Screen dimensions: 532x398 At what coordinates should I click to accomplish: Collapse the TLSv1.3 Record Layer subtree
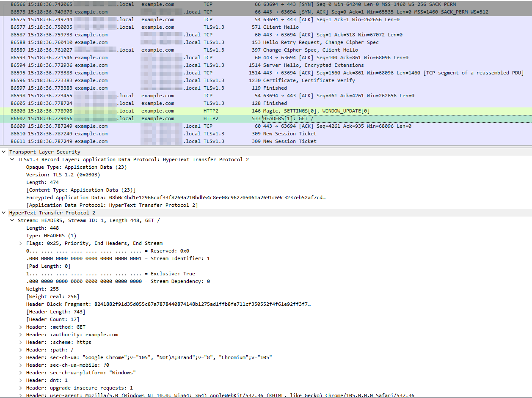click(x=12, y=159)
